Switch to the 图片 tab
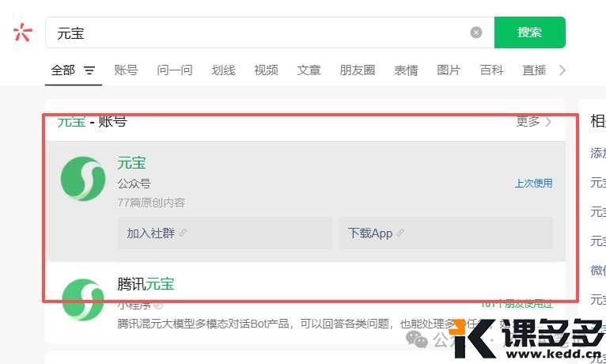The width and height of the screenshot is (606, 364). [x=449, y=70]
